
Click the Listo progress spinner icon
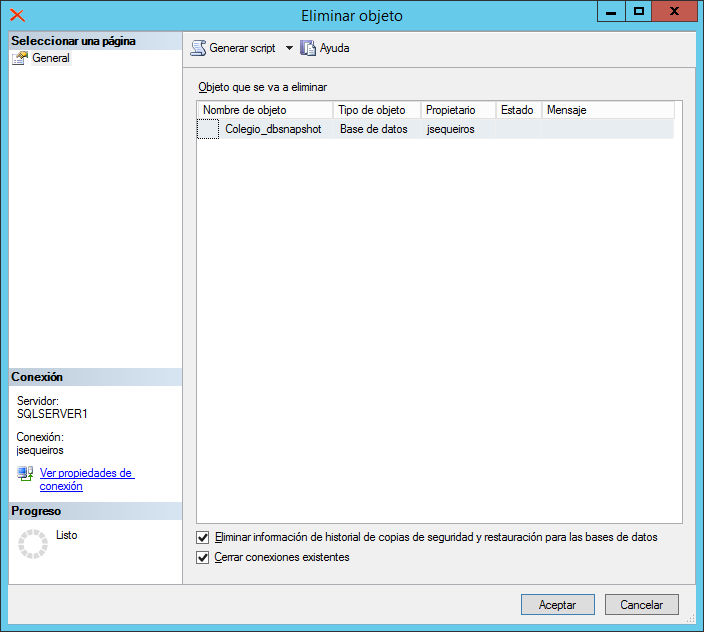[33, 544]
